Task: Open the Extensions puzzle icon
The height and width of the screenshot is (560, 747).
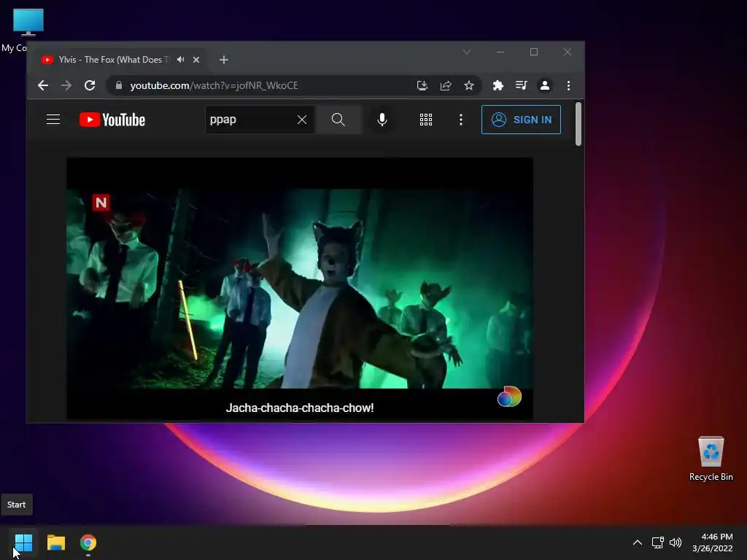Action: click(x=498, y=85)
